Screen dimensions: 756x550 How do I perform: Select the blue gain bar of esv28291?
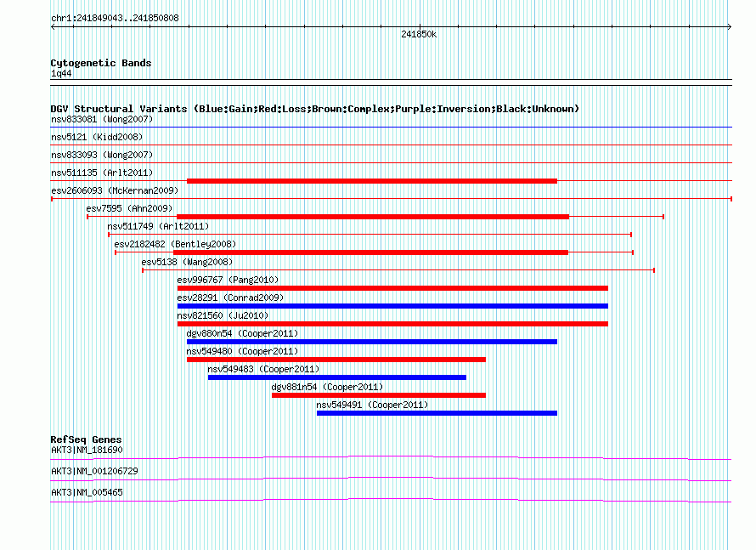point(392,306)
